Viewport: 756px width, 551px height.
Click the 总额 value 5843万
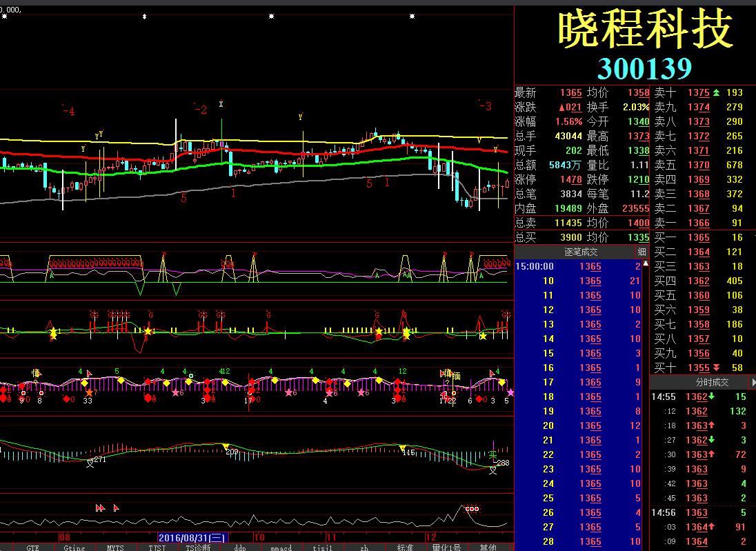565,165
